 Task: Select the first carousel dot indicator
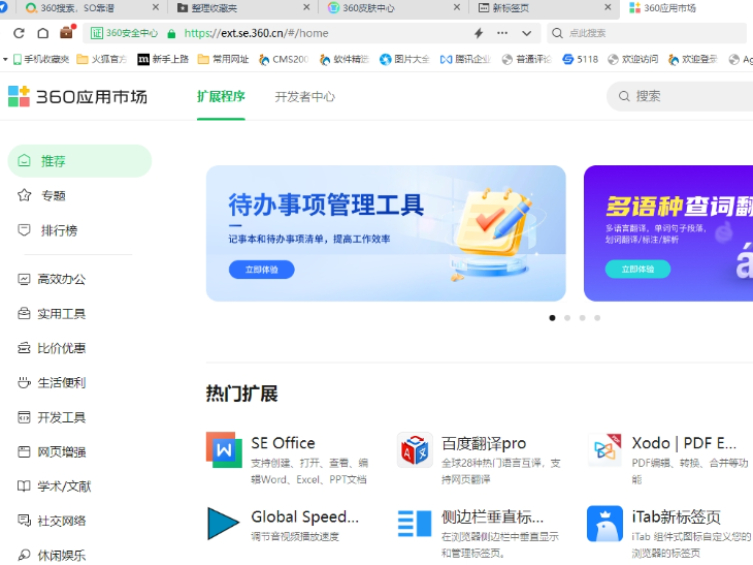click(x=552, y=318)
